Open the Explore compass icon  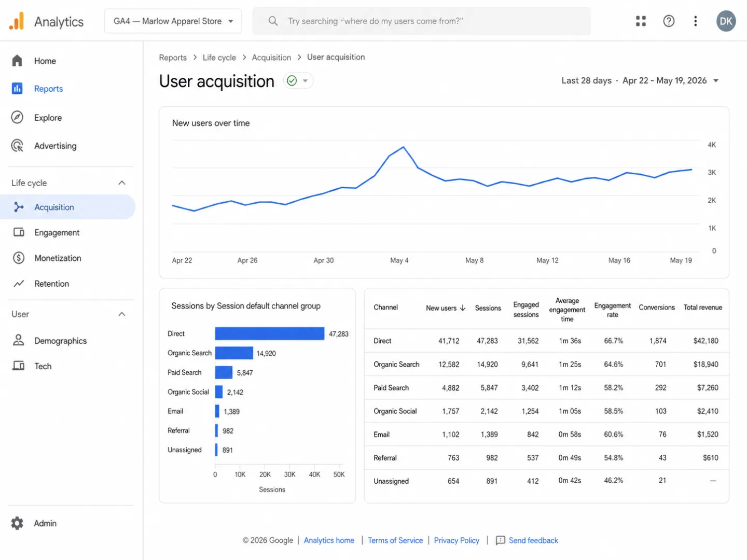pos(17,118)
